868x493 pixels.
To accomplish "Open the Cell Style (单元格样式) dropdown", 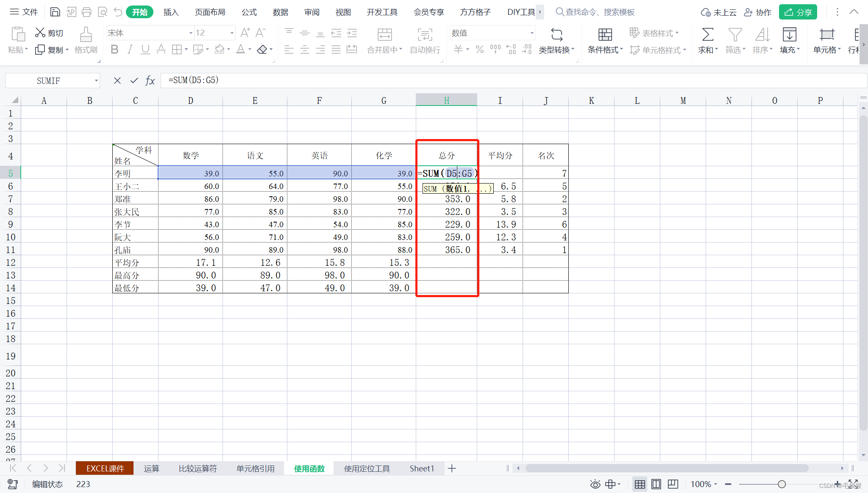I will point(658,50).
